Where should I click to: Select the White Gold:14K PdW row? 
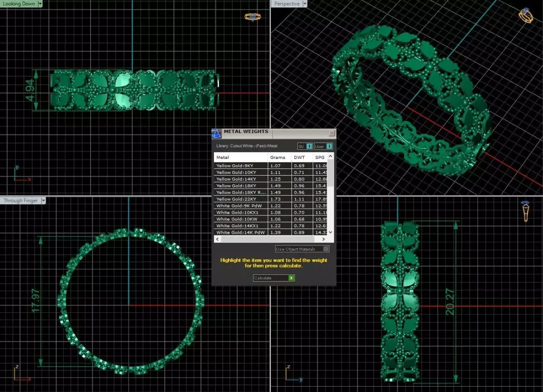point(271,232)
